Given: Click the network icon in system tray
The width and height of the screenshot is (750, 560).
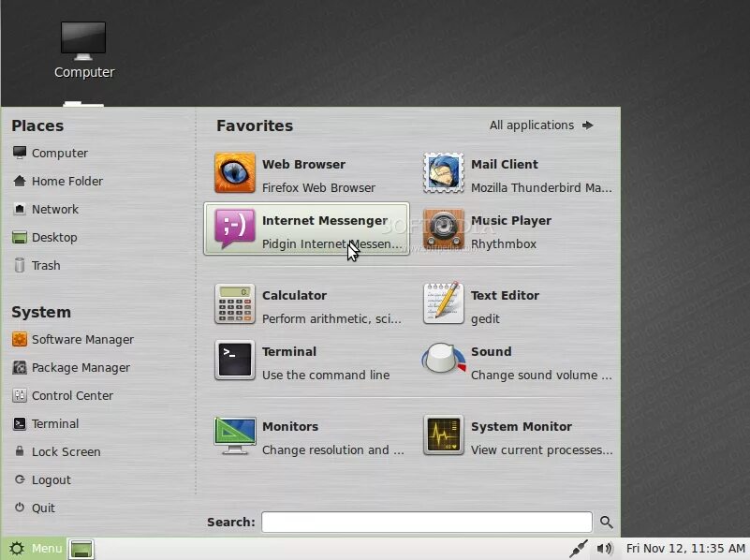Looking at the screenshot, I should [x=579, y=548].
